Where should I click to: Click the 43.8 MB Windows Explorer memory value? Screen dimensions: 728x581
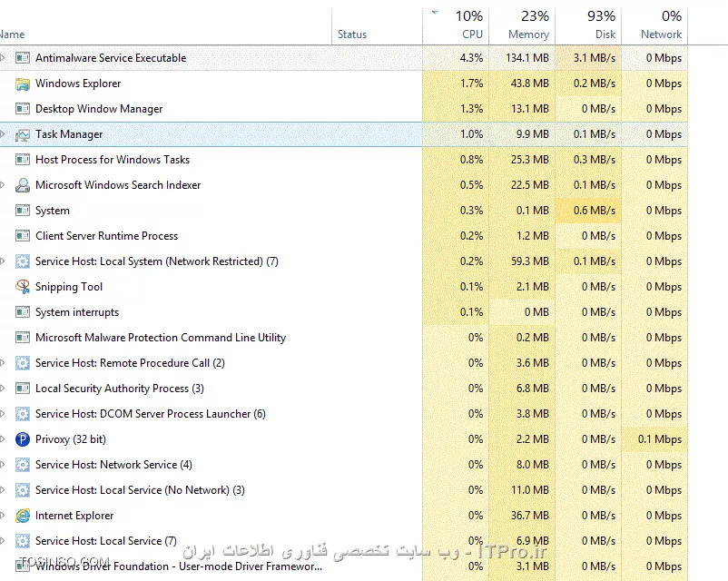(x=530, y=84)
